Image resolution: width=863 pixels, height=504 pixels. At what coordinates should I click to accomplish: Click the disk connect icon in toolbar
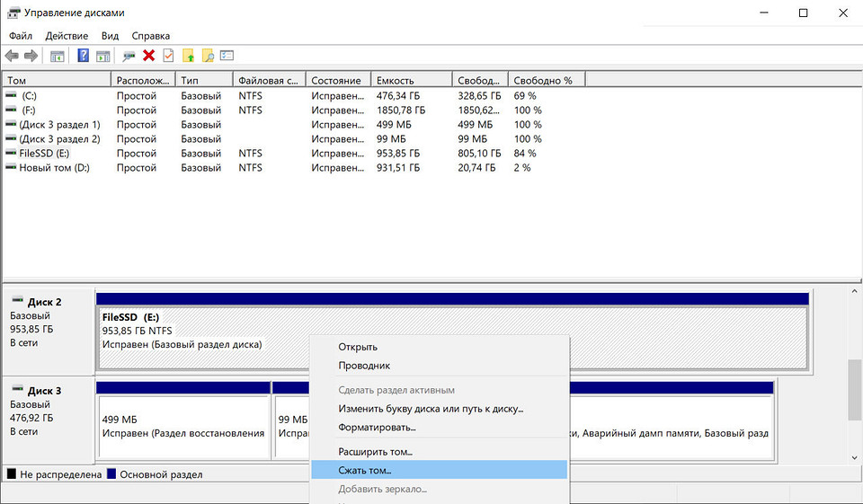(129, 56)
